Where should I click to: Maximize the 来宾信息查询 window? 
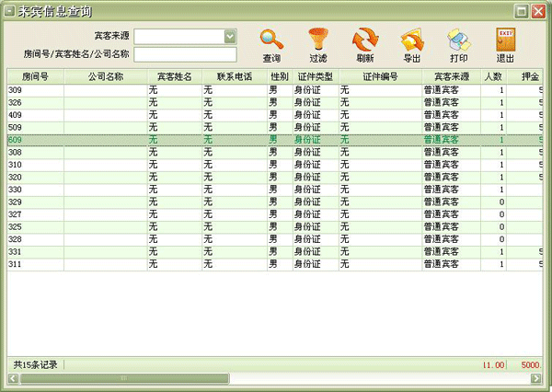pyautogui.click(x=522, y=11)
